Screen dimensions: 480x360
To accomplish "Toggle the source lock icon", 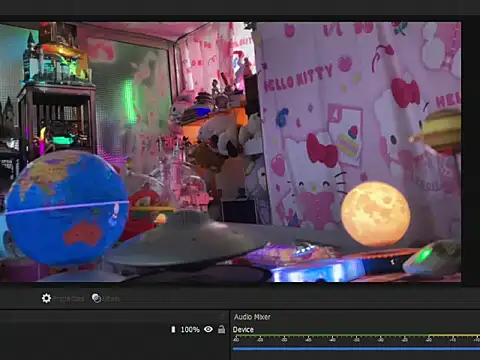I will click(221, 329).
